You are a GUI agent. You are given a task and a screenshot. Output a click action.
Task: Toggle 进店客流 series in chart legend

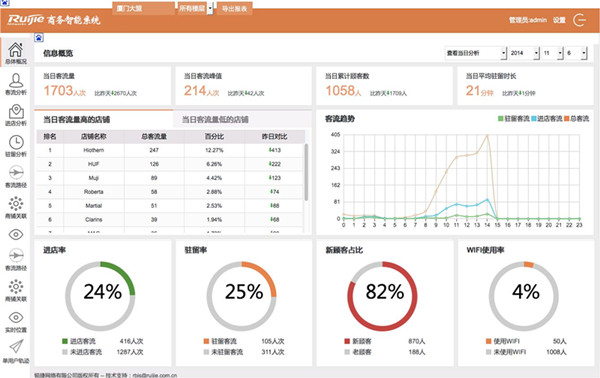click(546, 119)
